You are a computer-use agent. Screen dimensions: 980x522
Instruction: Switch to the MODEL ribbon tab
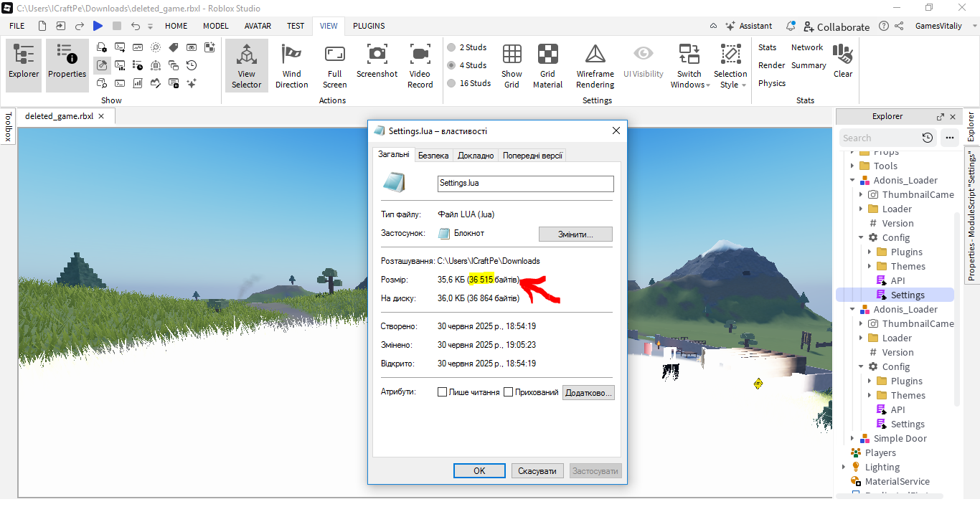pos(216,26)
